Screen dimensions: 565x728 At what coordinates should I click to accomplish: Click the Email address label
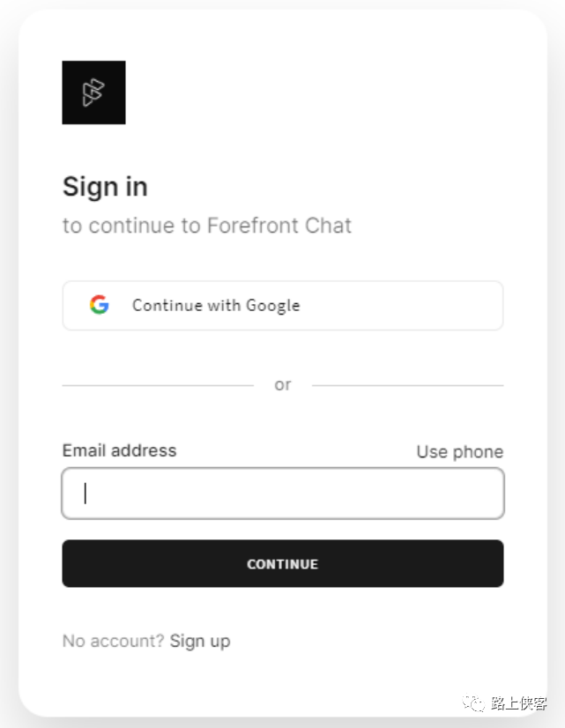pyautogui.click(x=119, y=450)
